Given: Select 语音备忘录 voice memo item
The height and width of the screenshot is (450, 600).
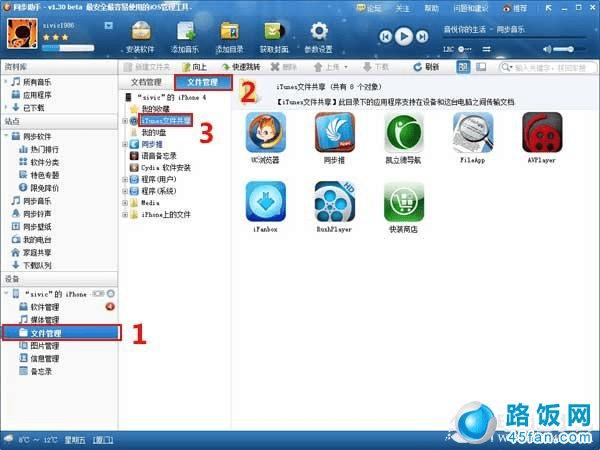Looking at the screenshot, I should click(x=158, y=156).
